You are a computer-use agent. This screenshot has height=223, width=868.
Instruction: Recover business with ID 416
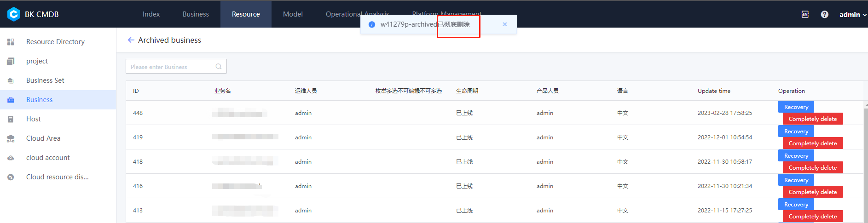(x=796, y=180)
